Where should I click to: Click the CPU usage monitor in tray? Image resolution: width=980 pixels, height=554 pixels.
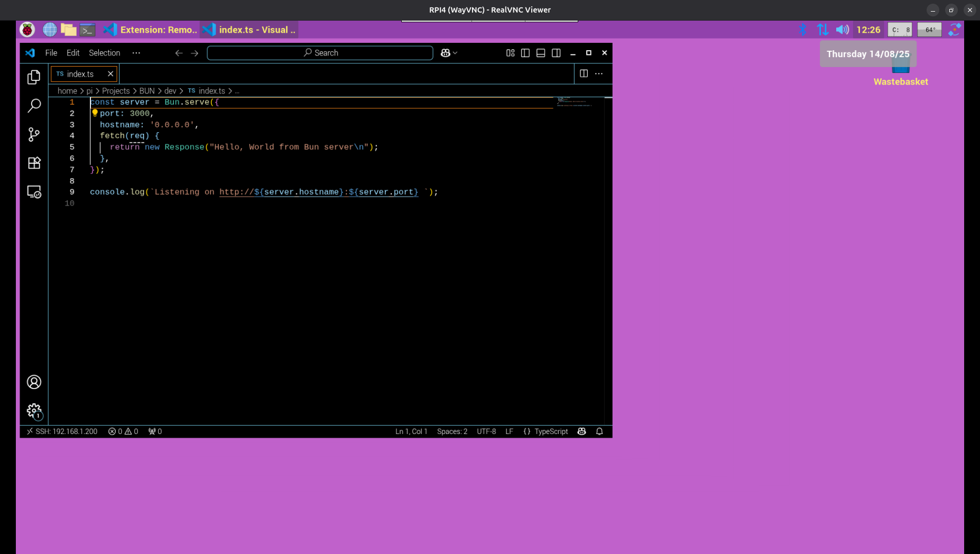point(900,30)
